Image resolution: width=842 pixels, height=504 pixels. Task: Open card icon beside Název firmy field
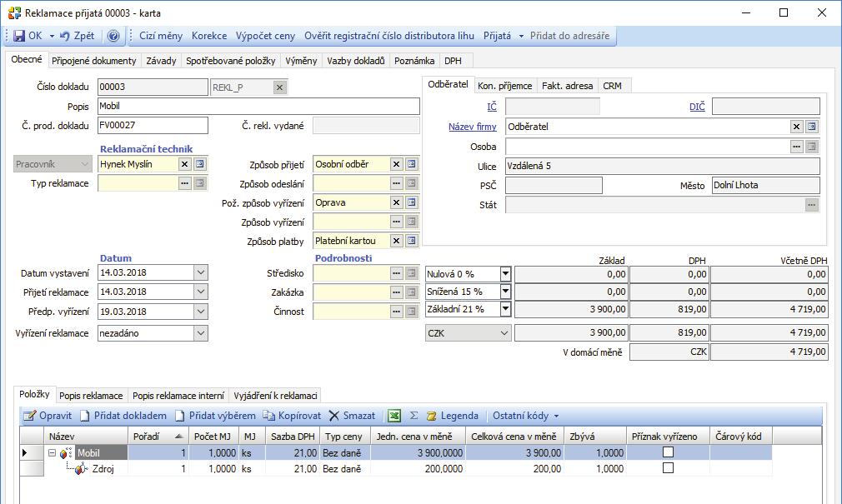pos(812,127)
